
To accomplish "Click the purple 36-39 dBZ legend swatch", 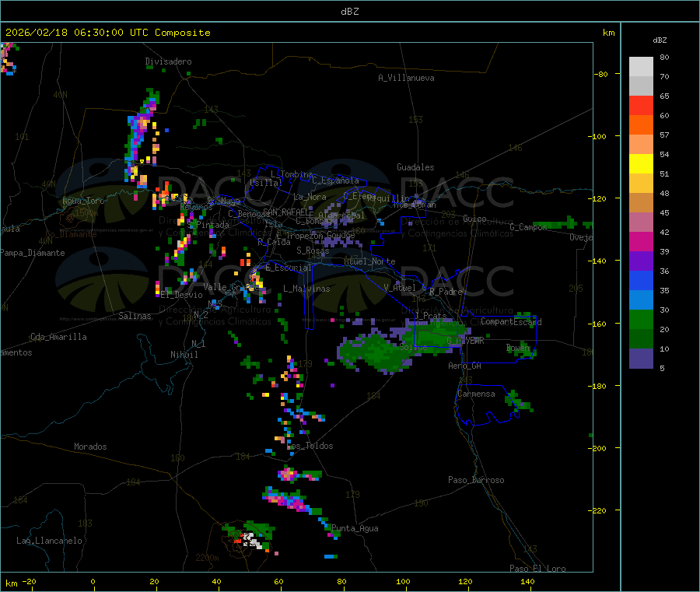I will click(641, 261).
